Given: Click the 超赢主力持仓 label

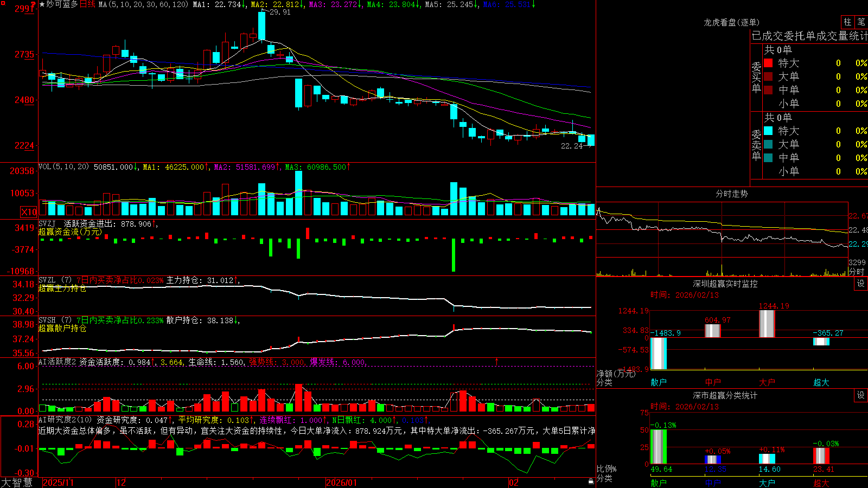Looking at the screenshot, I should point(62,288).
